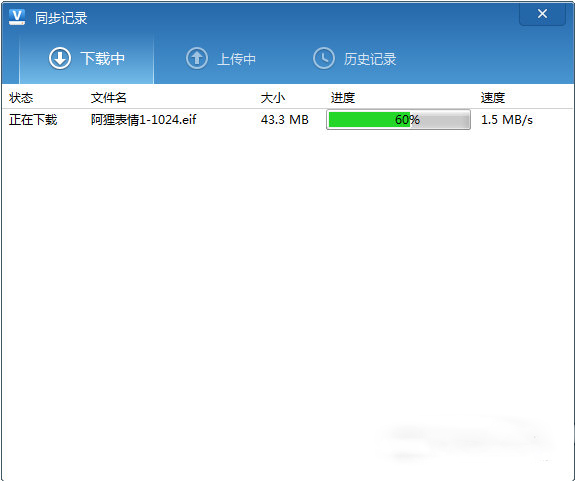Click the 文件名 column header

[109, 98]
